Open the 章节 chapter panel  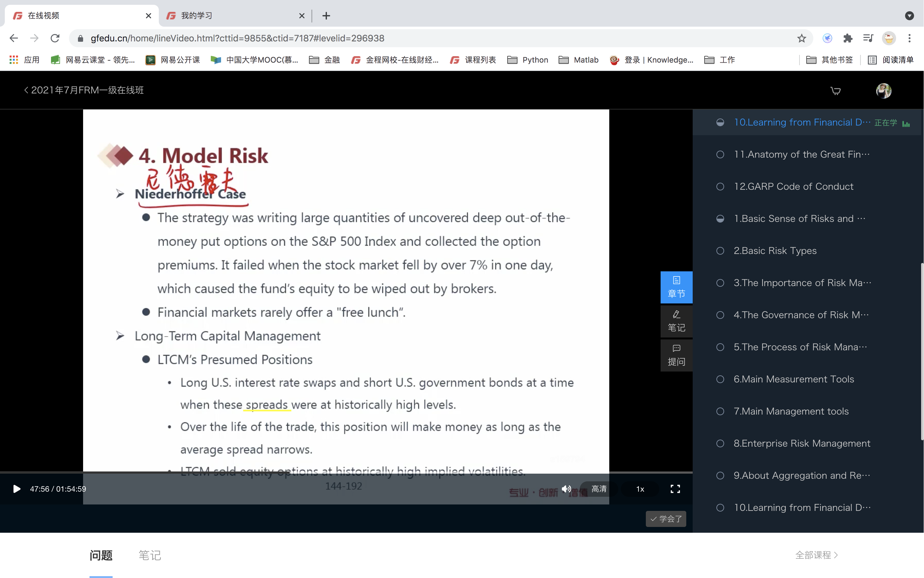676,287
